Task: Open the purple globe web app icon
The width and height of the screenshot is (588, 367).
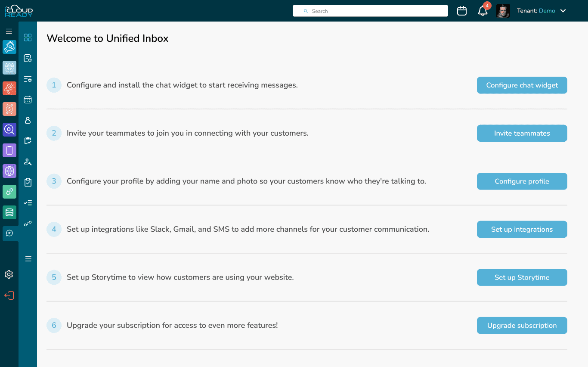Action: pos(9,171)
